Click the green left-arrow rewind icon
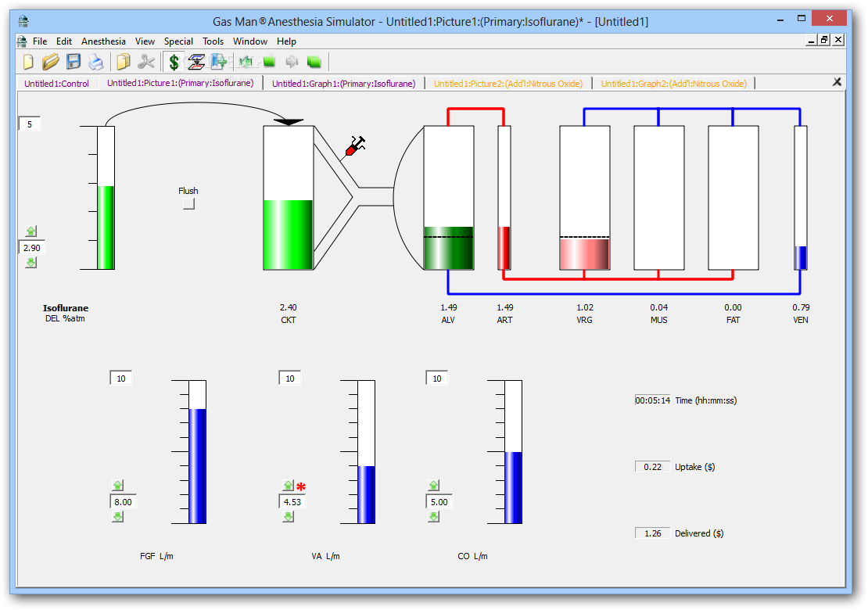Image resolution: width=868 pixels, height=610 pixels. pos(246,62)
